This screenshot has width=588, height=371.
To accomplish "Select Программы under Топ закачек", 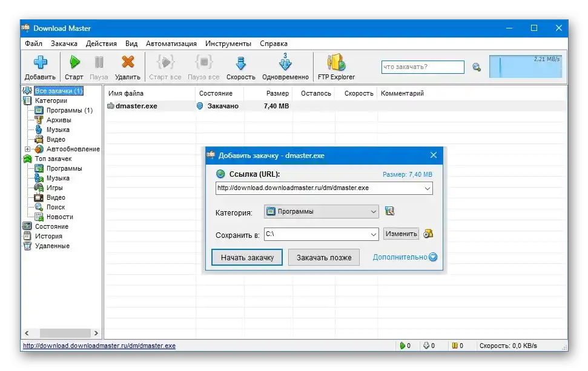I will [64, 169].
